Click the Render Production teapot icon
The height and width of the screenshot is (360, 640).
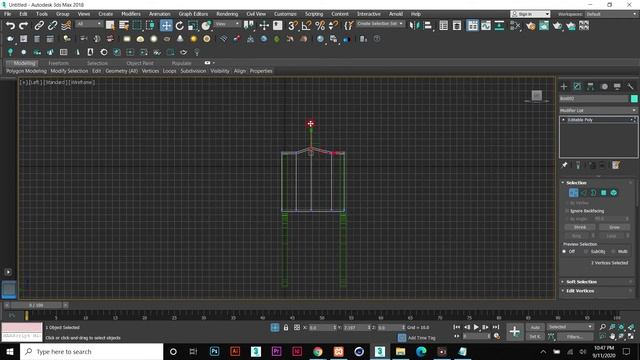[558, 26]
